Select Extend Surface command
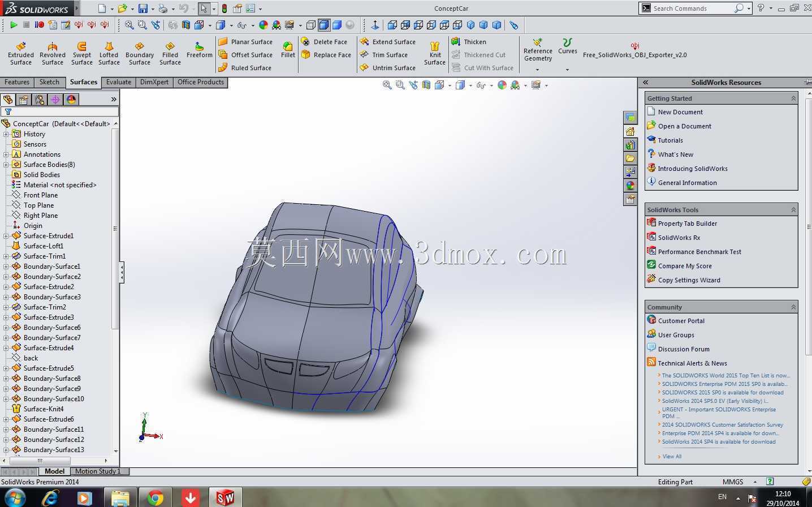 click(x=388, y=42)
